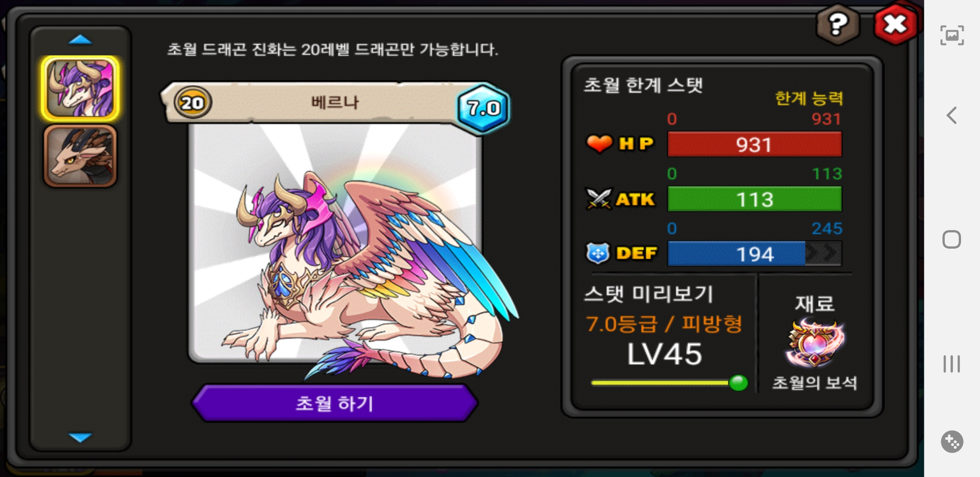
Task: Tap the blue DEF stat bar
Action: (x=754, y=254)
